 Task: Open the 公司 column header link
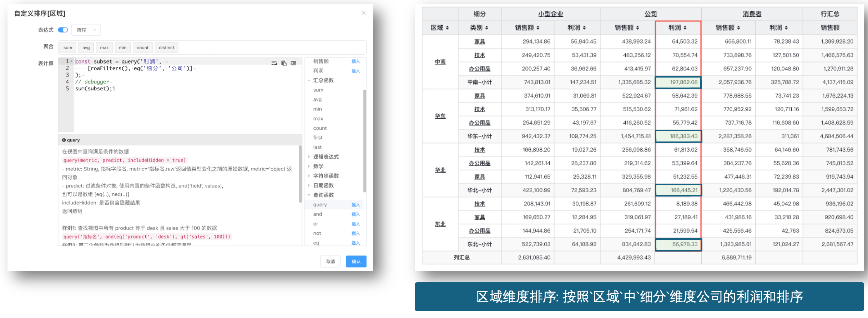pyautogui.click(x=651, y=14)
